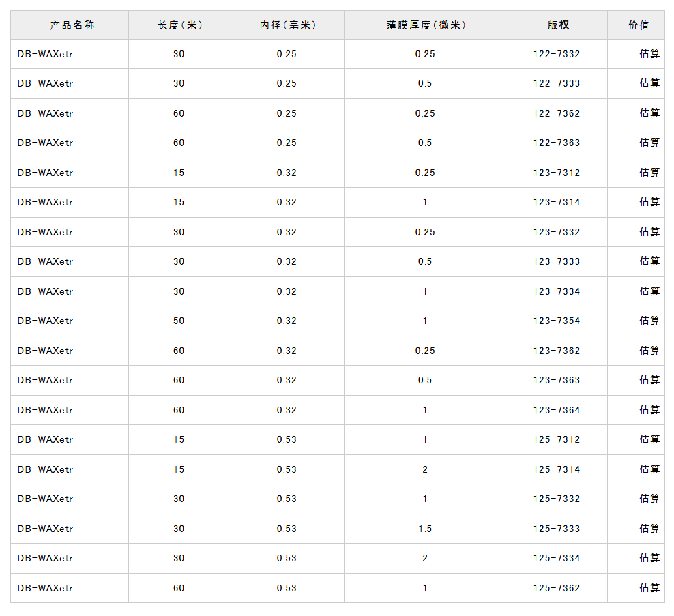Click DB-WAXetr name in the 122-7362 row
Image resolution: width=674 pixels, height=616 pixels.
point(46,113)
